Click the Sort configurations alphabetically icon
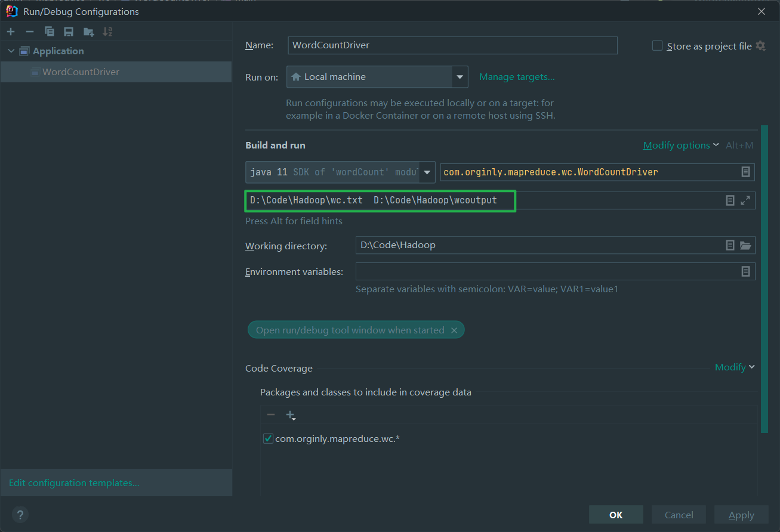Viewport: 780px width, 532px height. pyautogui.click(x=107, y=32)
